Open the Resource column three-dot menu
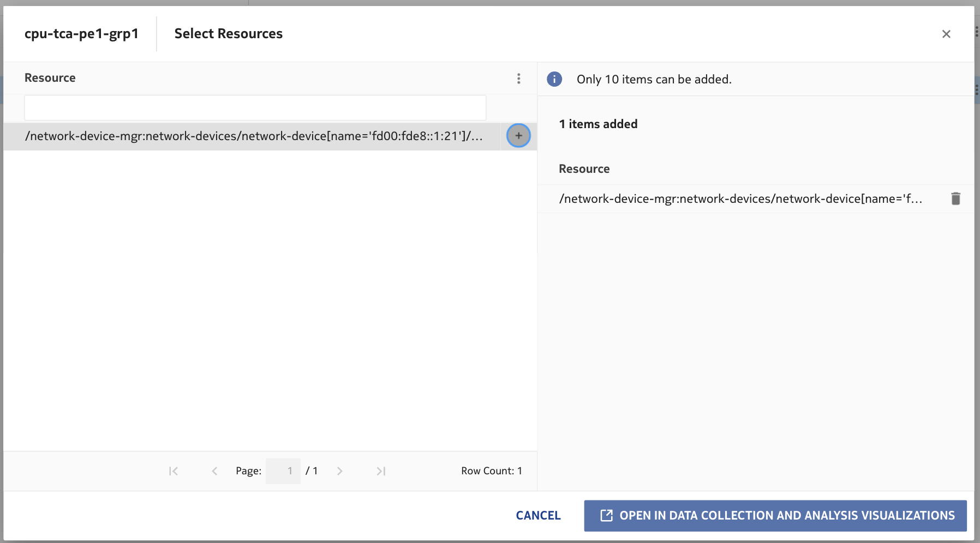The image size is (980, 543). (x=518, y=79)
